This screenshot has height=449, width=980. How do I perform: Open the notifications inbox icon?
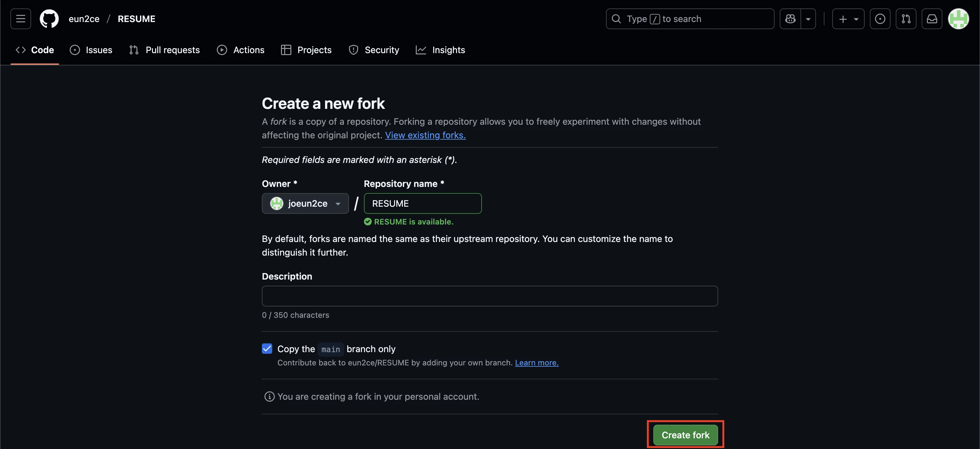(932, 19)
